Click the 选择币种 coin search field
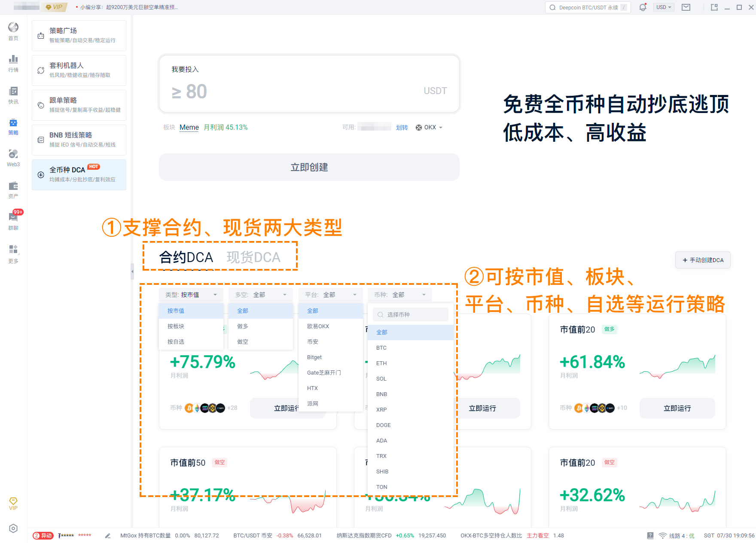756x543 pixels. 411,314
